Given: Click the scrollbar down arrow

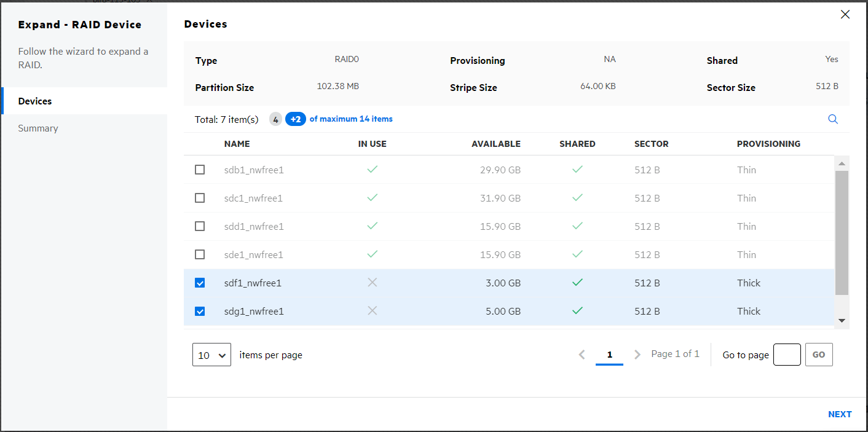Looking at the screenshot, I should point(842,321).
